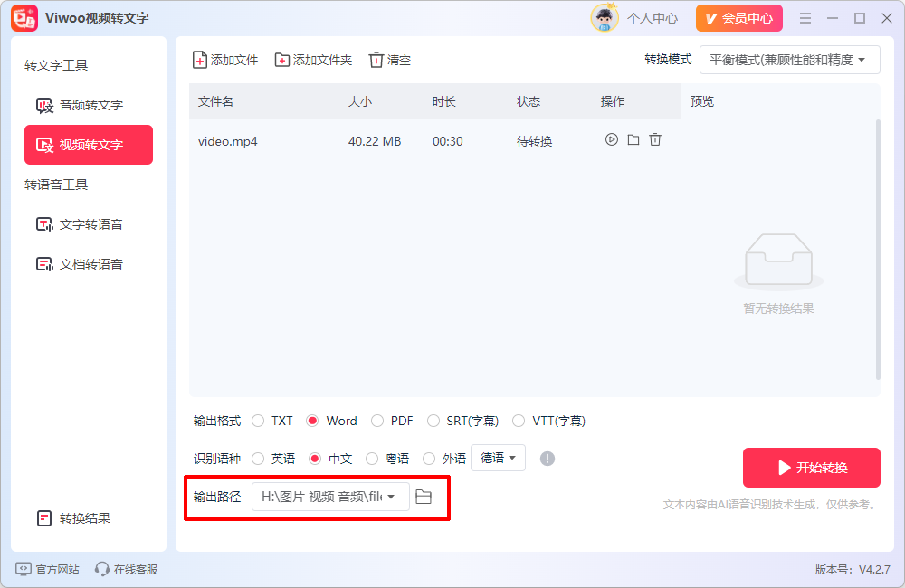Image resolution: width=905 pixels, height=588 pixels.
Task: Open 在线客服 online support
Action: coord(127,570)
